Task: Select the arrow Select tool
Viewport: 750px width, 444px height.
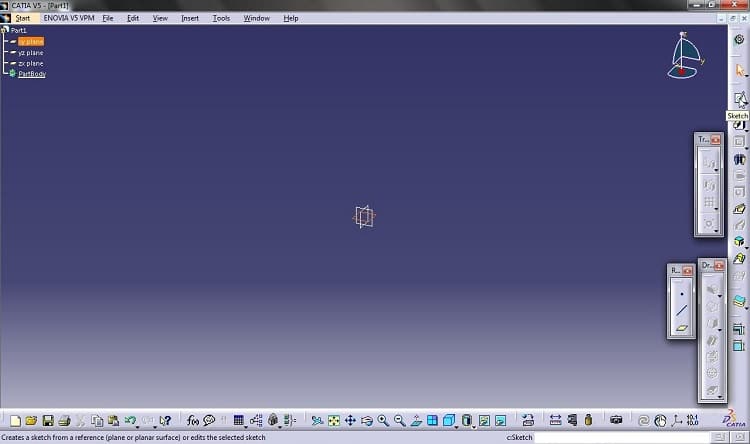Action: (x=739, y=70)
